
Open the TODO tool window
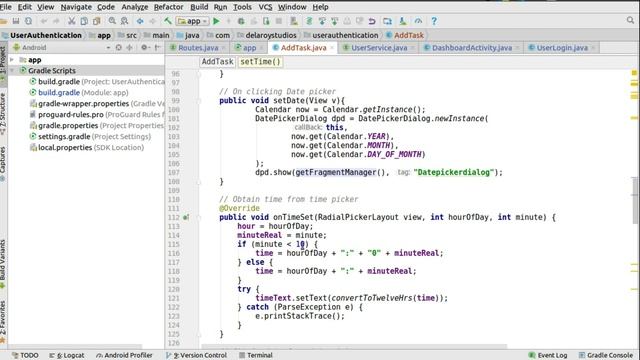pos(25,355)
